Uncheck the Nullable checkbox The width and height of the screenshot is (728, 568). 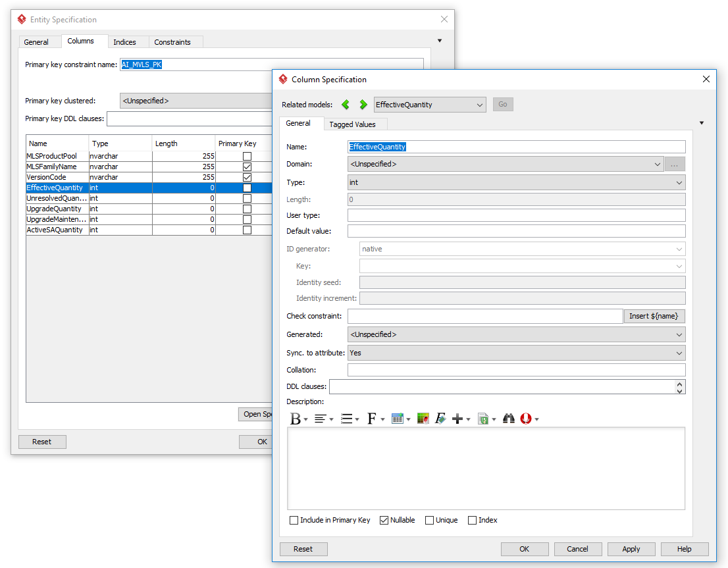click(384, 521)
